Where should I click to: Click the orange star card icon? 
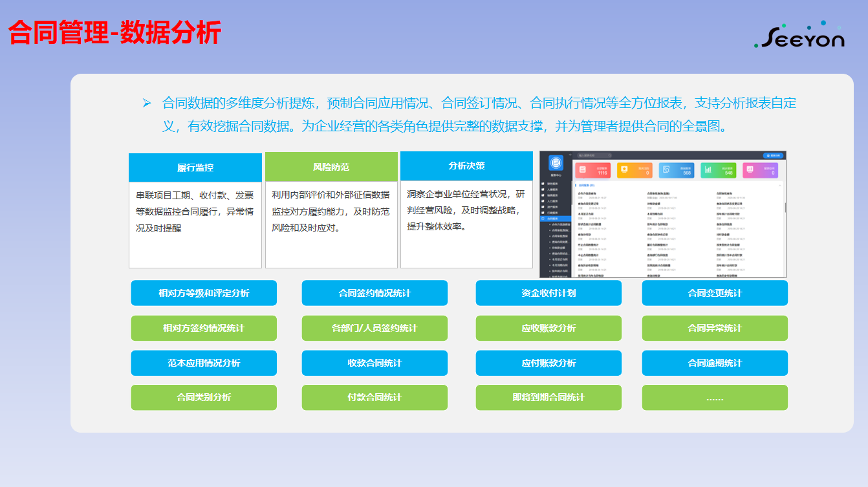click(624, 170)
